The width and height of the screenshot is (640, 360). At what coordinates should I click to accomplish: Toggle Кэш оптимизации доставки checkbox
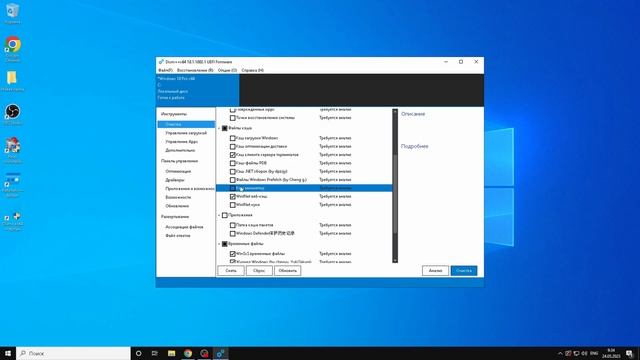(233, 147)
